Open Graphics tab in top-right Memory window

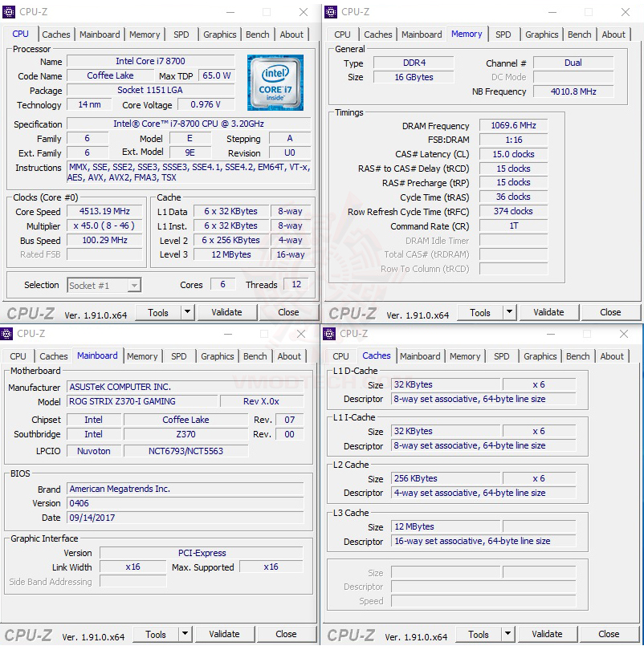point(541,35)
